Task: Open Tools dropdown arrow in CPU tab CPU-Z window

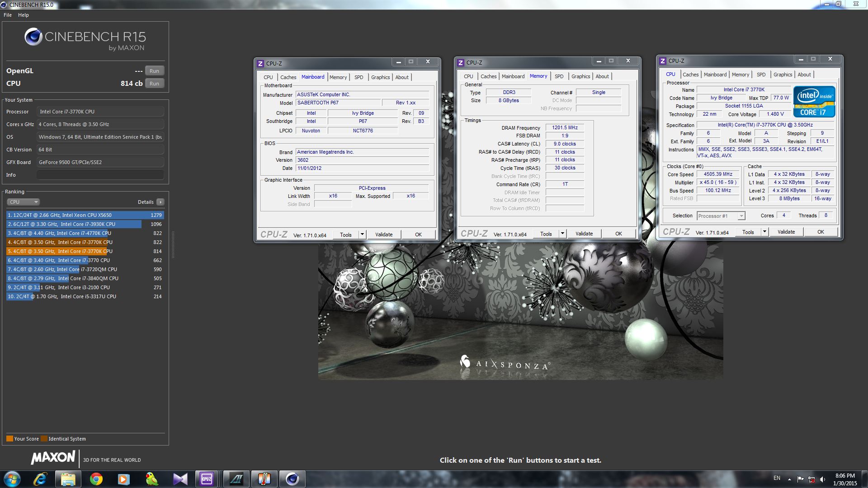Action: tap(764, 232)
